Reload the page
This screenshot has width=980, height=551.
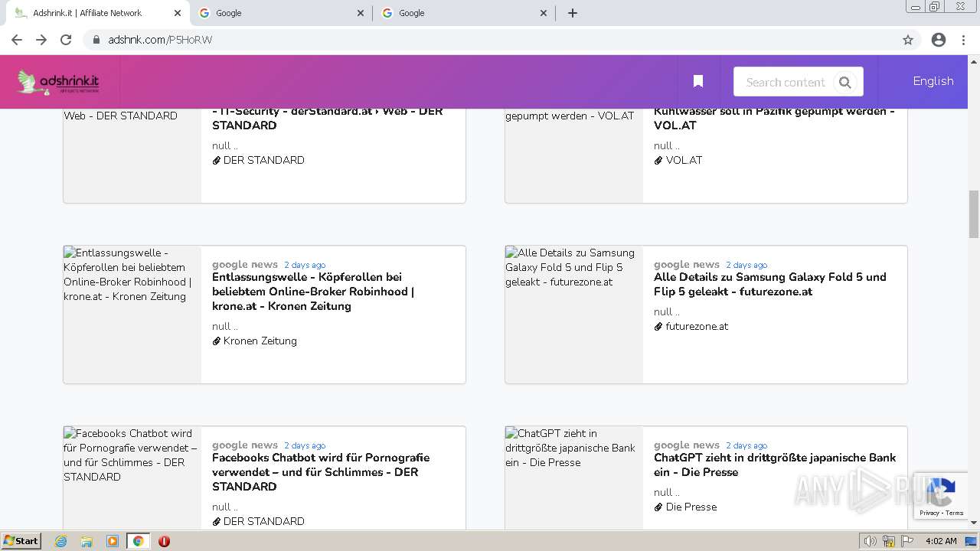coord(66,40)
